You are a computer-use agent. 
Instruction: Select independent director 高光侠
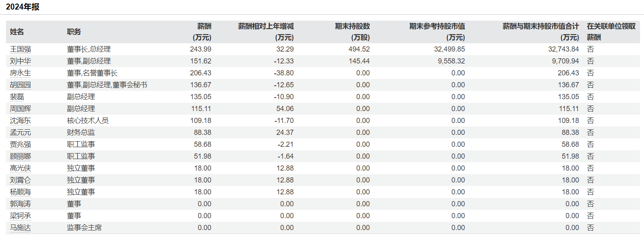(20, 168)
